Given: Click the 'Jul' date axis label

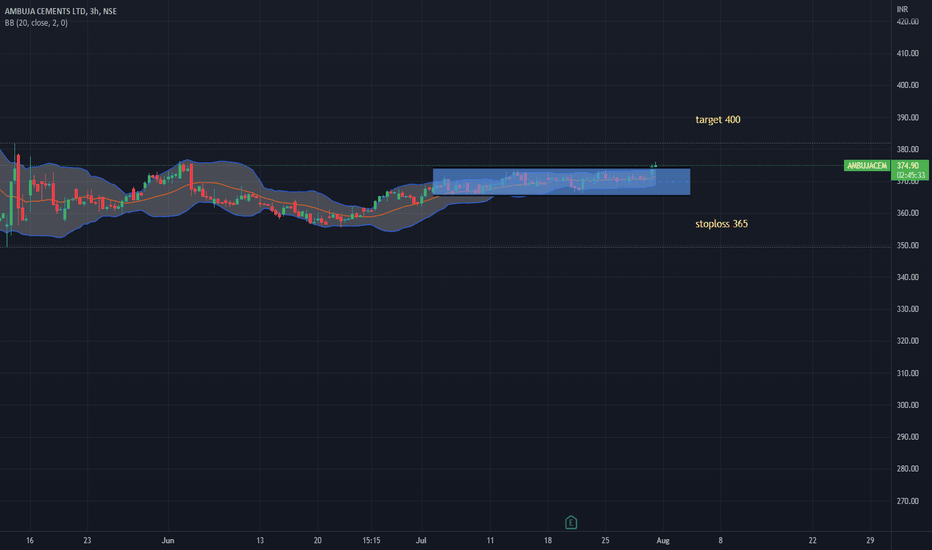Looking at the screenshot, I should point(421,540).
